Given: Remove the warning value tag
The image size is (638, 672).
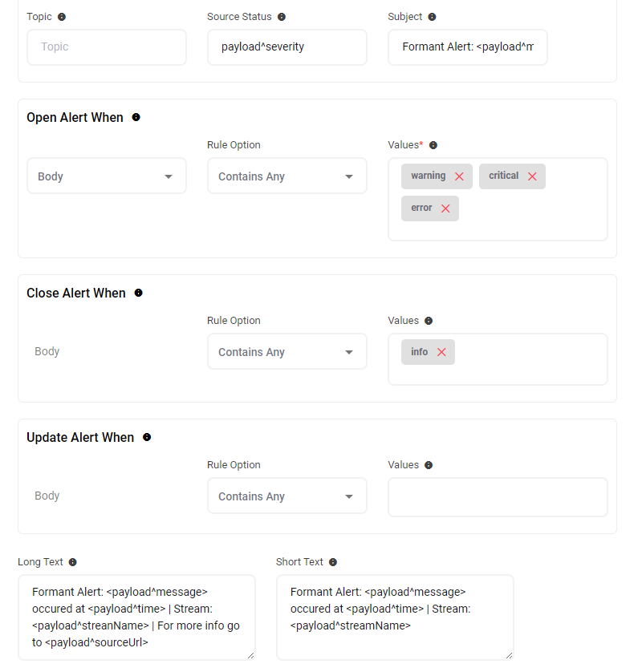Looking at the screenshot, I should pyautogui.click(x=459, y=176).
